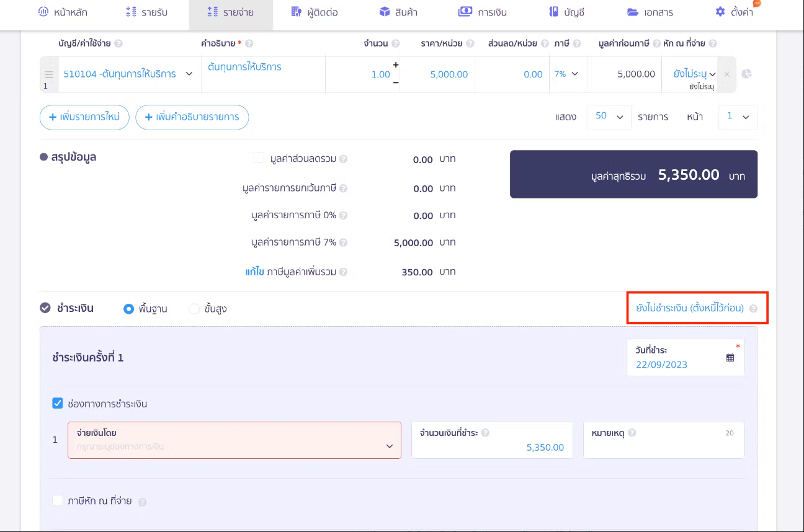Open the การเงิน menu tab
This screenshot has height=532, width=804.
482,12
